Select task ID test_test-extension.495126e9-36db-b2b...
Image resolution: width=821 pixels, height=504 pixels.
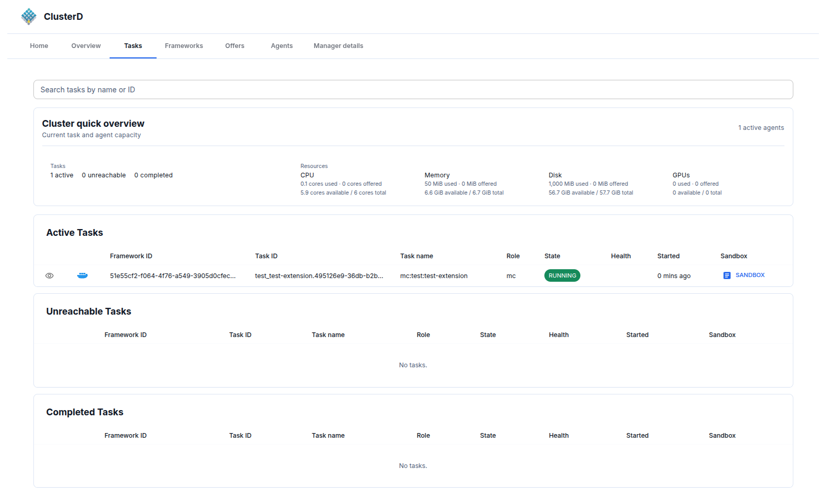(319, 276)
